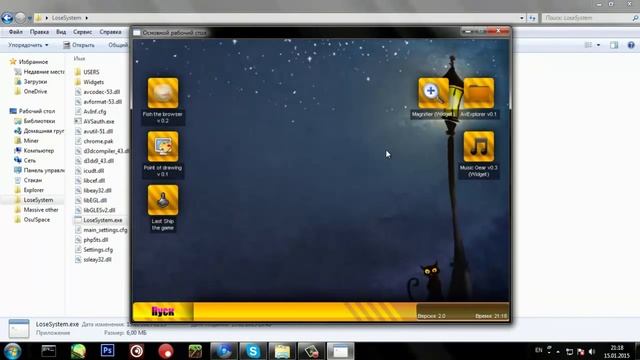The height and width of the screenshot is (360, 640).
Task: Select file avutil-51.dll
Action: point(93,131)
